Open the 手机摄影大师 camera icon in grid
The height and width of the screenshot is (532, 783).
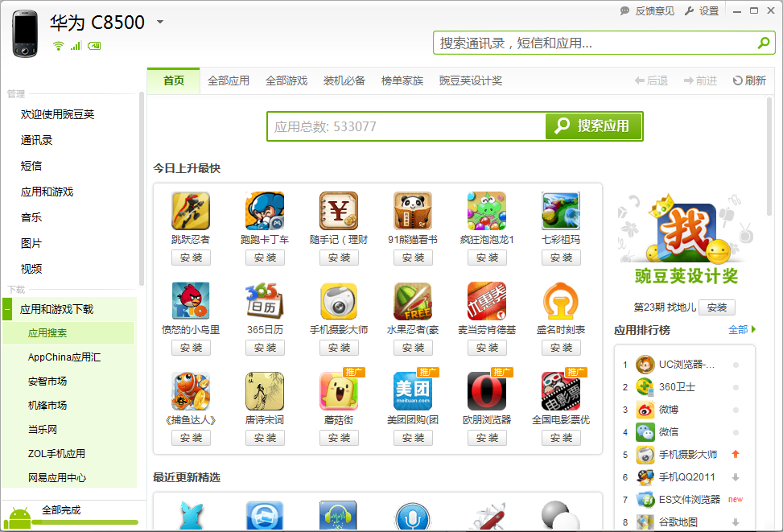tap(339, 301)
